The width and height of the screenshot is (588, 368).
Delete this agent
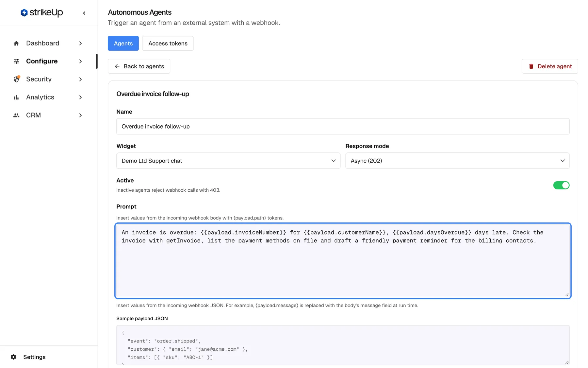point(550,66)
